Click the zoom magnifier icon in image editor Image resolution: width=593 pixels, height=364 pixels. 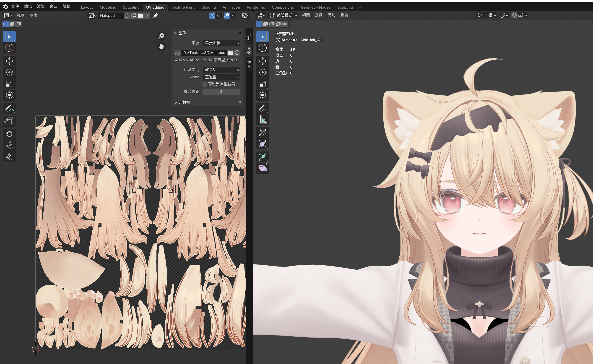pos(161,36)
